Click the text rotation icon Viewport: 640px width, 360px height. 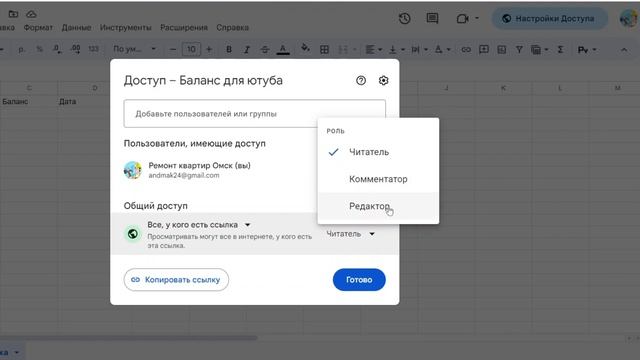438,49
